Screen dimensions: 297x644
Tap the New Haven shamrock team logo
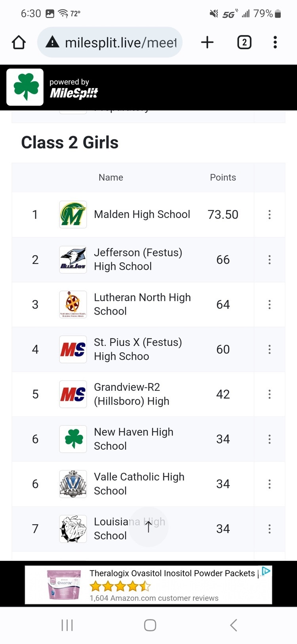coord(73,439)
